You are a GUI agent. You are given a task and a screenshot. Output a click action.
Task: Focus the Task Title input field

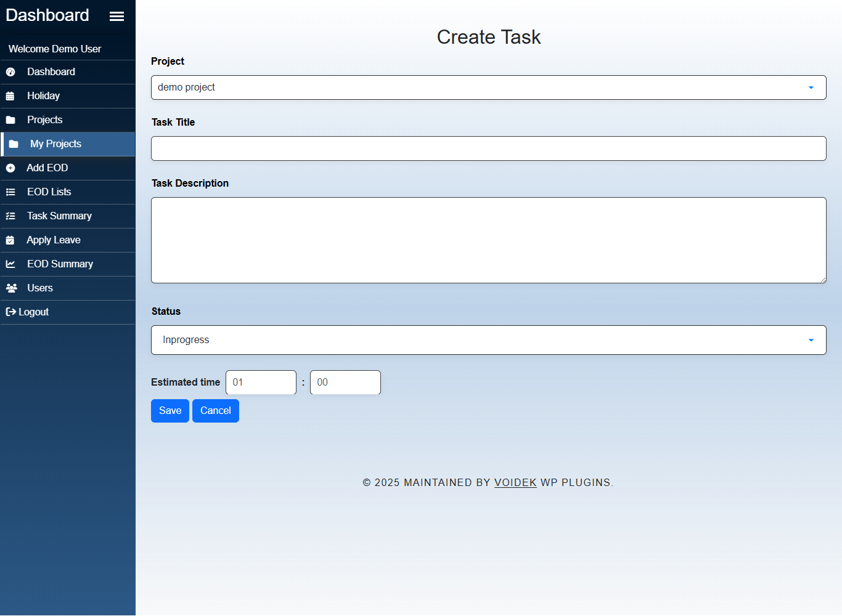[x=488, y=148]
